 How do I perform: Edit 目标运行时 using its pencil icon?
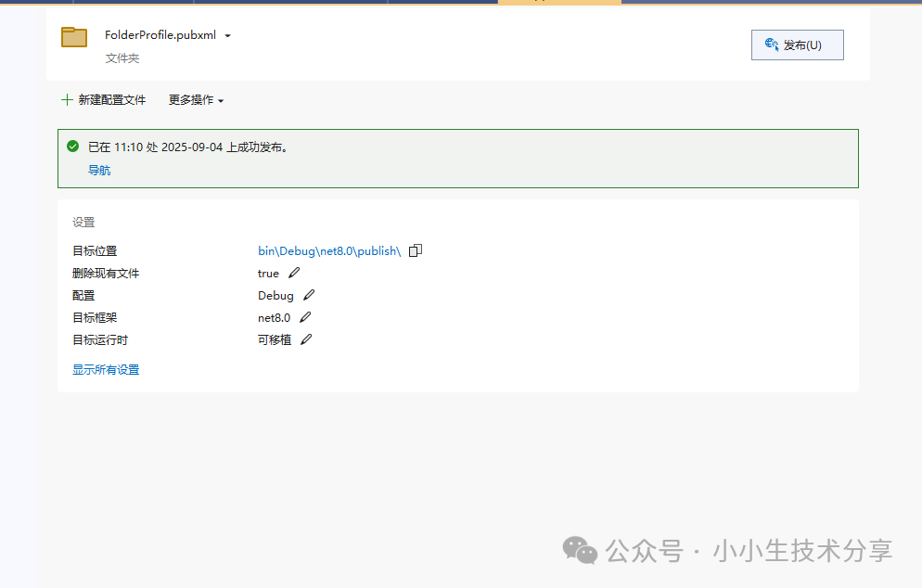[x=306, y=339]
